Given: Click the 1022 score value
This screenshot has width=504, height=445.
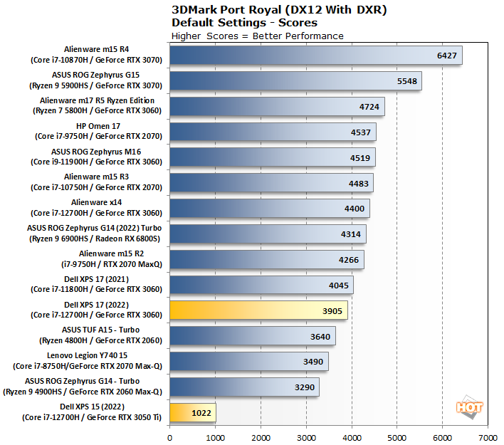Looking at the screenshot, I should [x=202, y=413].
